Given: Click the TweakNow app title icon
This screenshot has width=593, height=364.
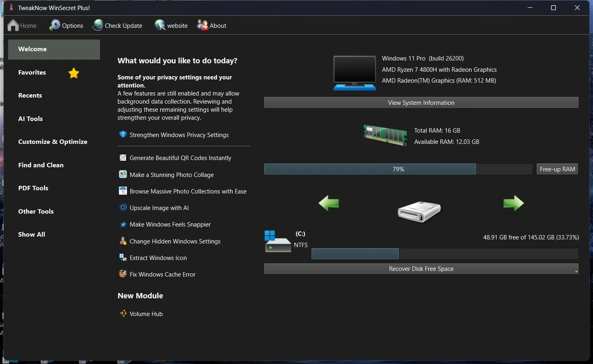Looking at the screenshot, I should (x=11, y=8).
